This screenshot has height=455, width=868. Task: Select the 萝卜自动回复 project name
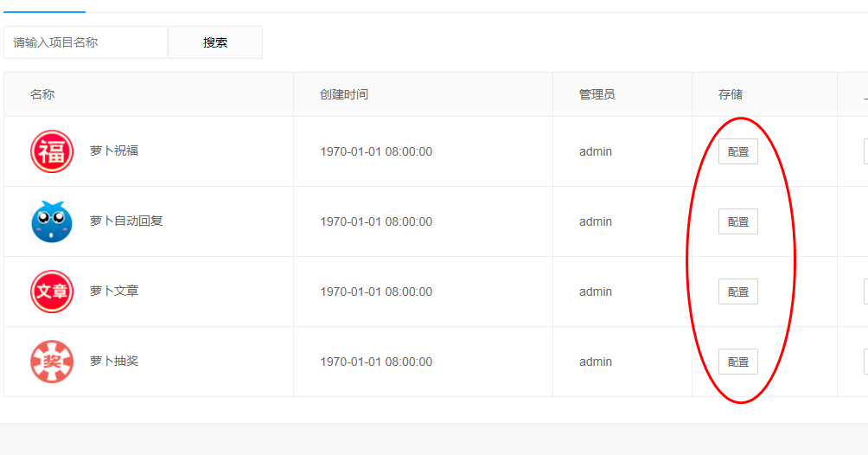click(x=126, y=221)
